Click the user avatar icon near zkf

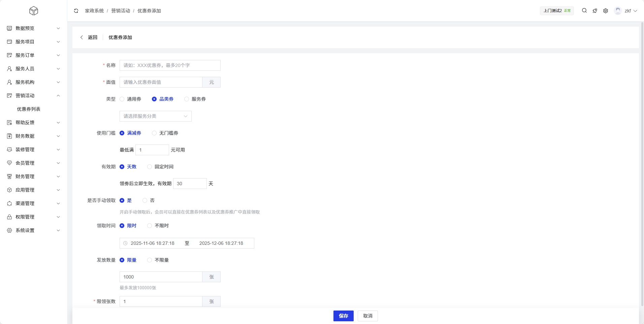pyautogui.click(x=618, y=11)
